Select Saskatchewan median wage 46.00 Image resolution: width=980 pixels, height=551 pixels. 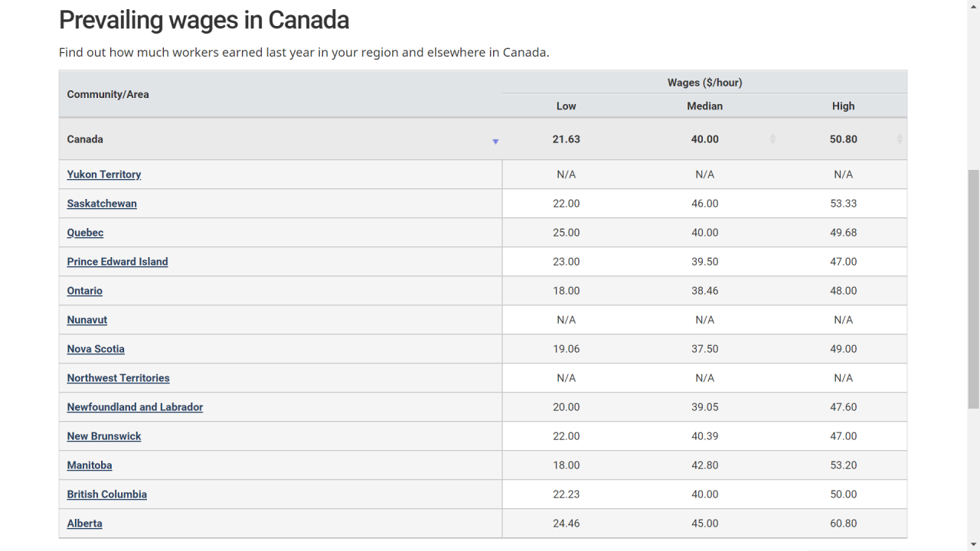704,204
